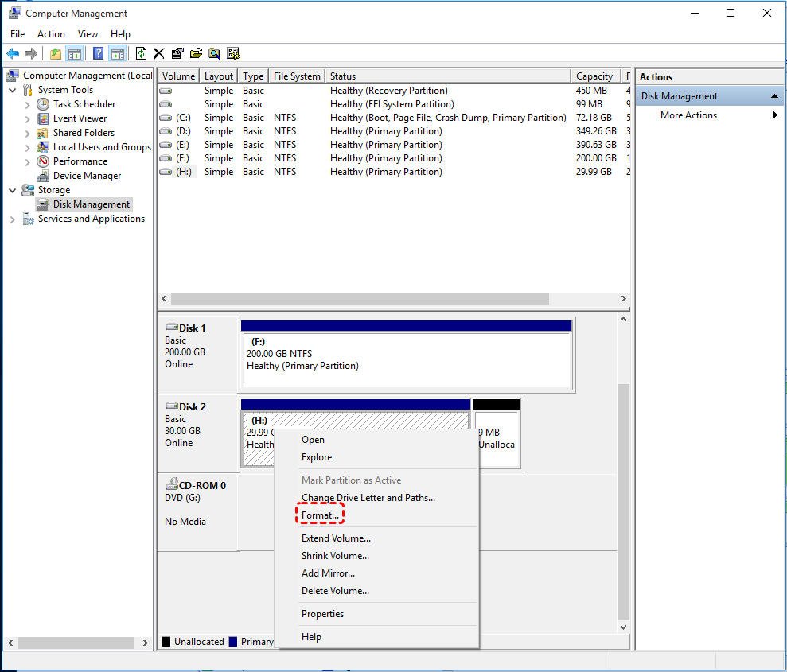
Task: Expand the Services and Applications node
Action: pyautogui.click(x=13, y=219)
